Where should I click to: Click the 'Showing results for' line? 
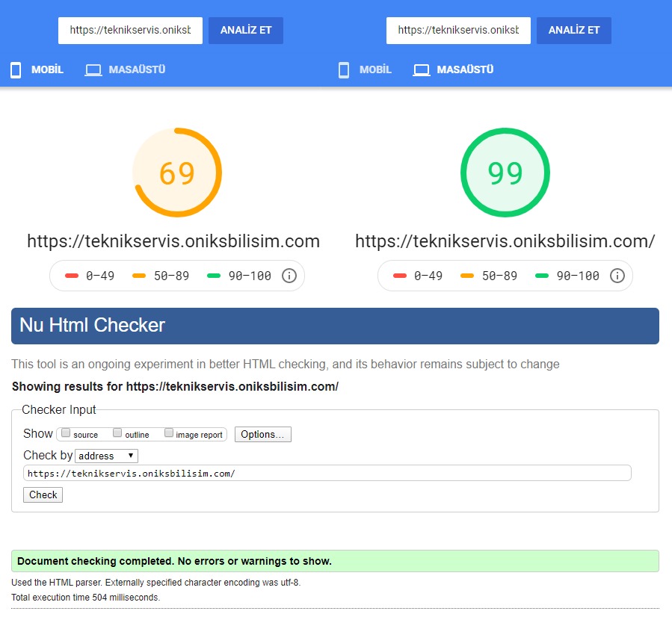point(175,387)
